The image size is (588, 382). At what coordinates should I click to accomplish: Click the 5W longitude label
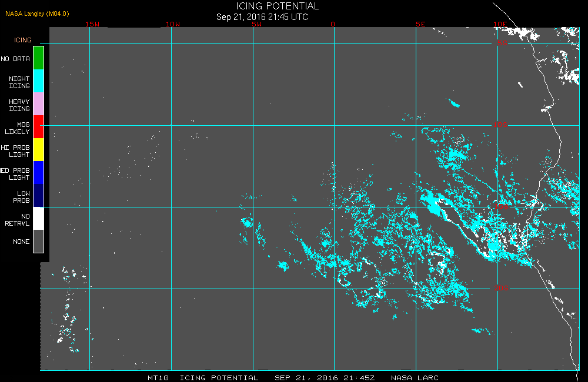[x=257, y=24]
